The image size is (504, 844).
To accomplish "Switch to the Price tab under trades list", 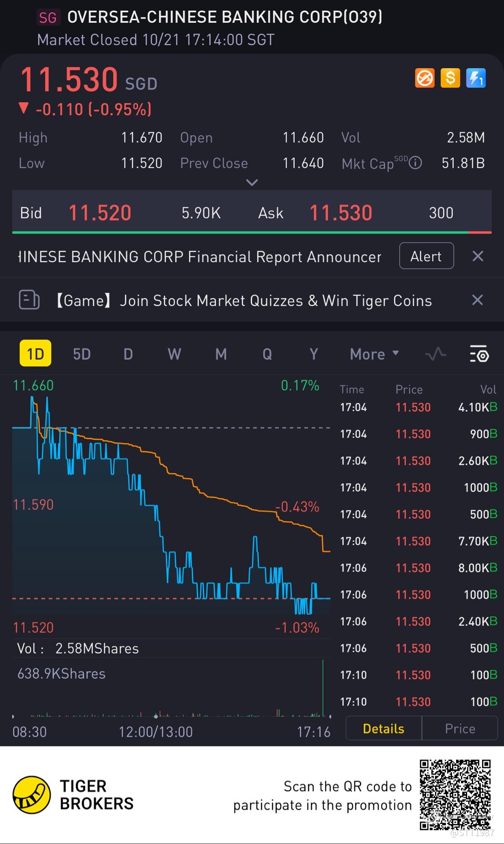I will point(460,728).
